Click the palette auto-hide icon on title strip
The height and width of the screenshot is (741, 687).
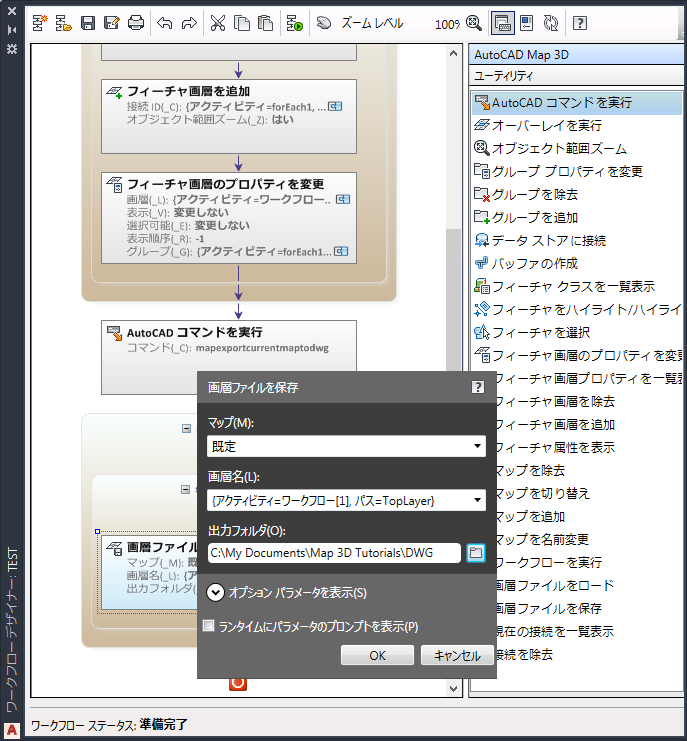pyautogui.click(x=12, y=30)
